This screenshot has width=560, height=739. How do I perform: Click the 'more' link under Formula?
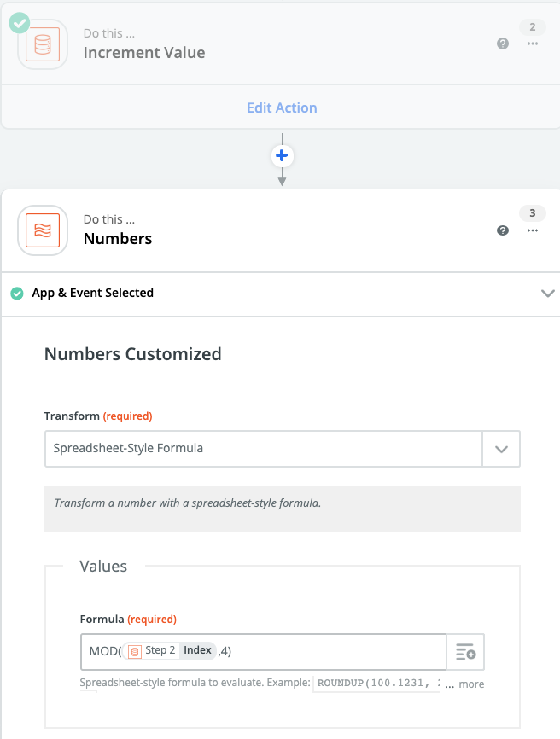470,684
